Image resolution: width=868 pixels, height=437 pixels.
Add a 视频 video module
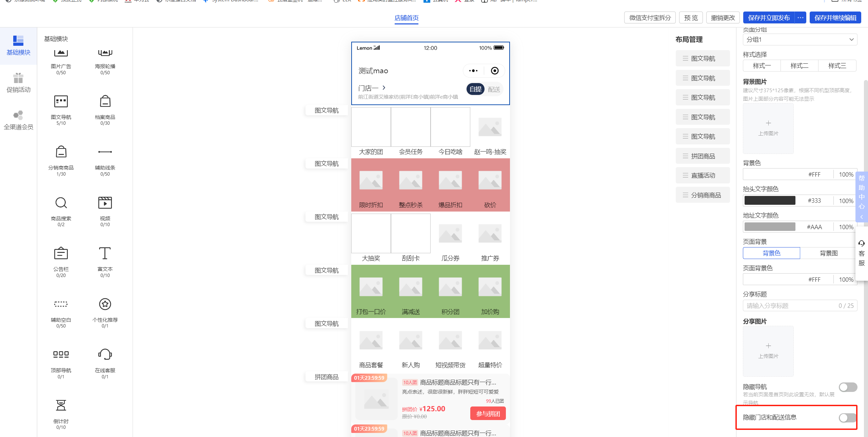tap(105, 211)
